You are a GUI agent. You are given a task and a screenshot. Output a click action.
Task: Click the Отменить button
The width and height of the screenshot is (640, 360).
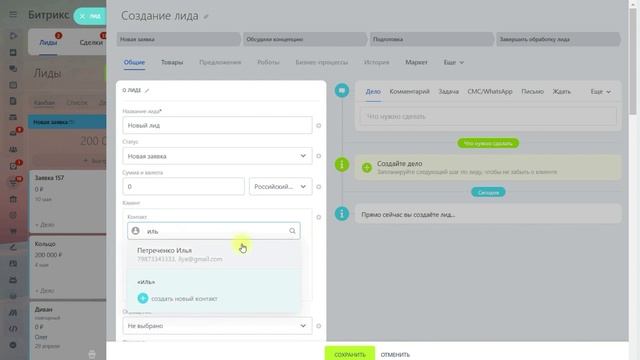(395, 355)
